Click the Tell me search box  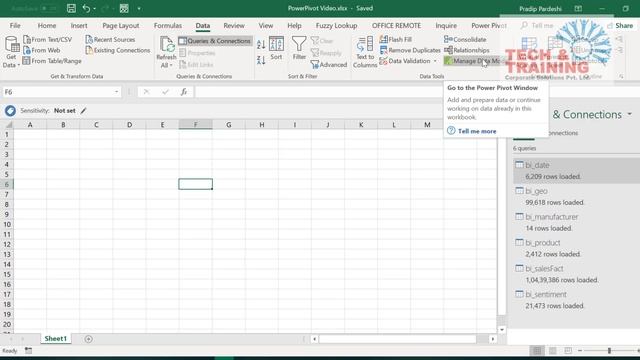pyautogui.click(x=538, y=25)
